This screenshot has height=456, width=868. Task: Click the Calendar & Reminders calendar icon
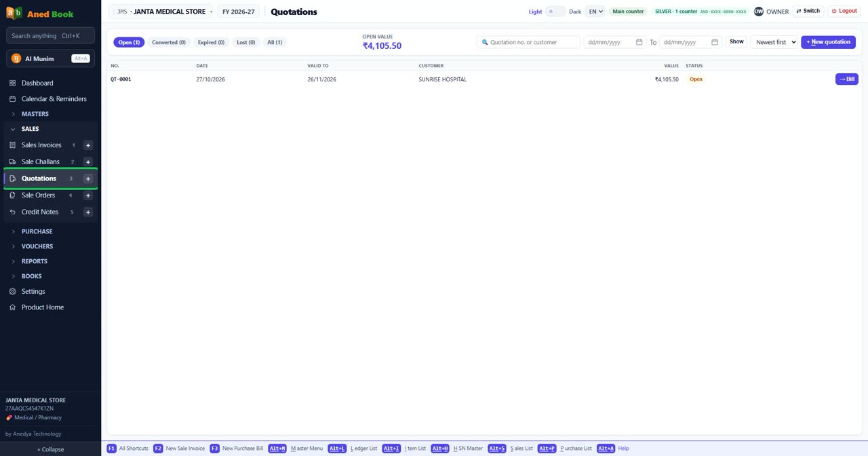pyautogui.click(x=12, y=99)
